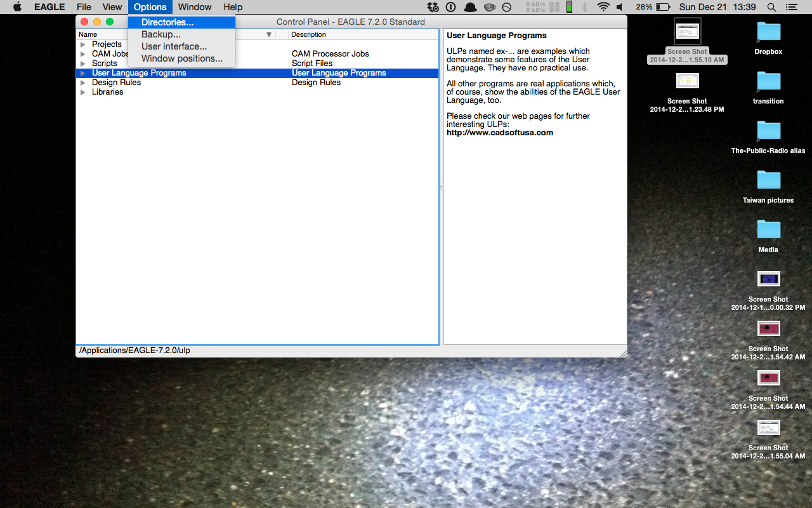The image size is (812, 508).
Task: Open the Wi-Fi menu bar icon
Action: pyautogui.click(x=603, y=7)
